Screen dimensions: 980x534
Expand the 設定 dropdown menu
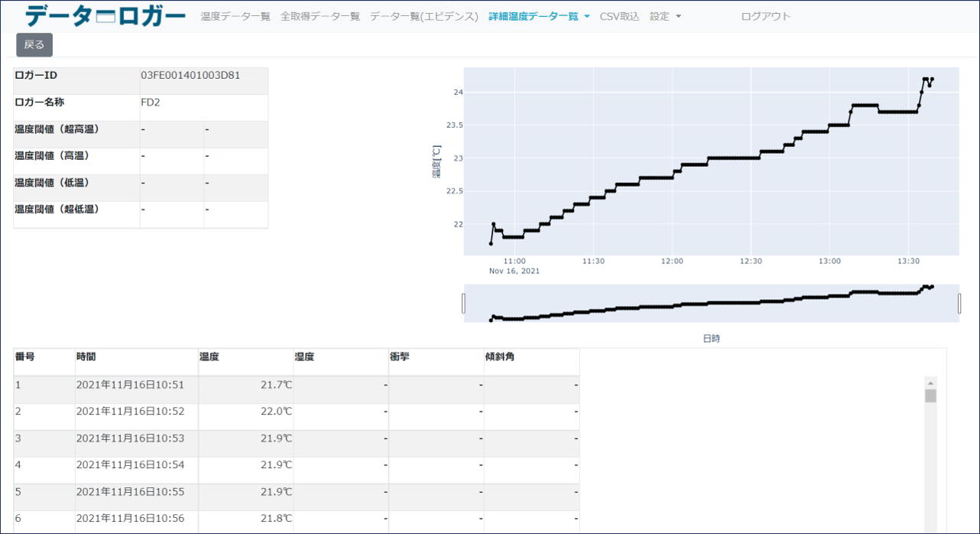point(665,16)
